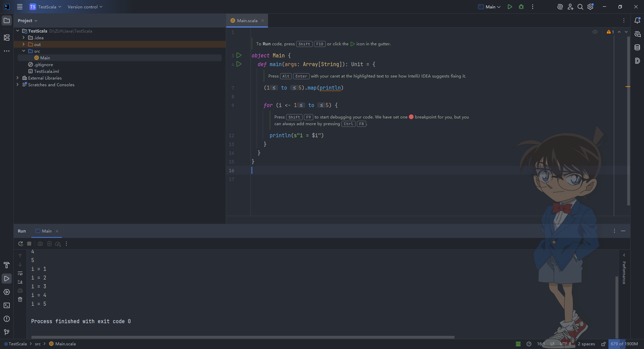Expand Scratches and Consoles node

18,85
